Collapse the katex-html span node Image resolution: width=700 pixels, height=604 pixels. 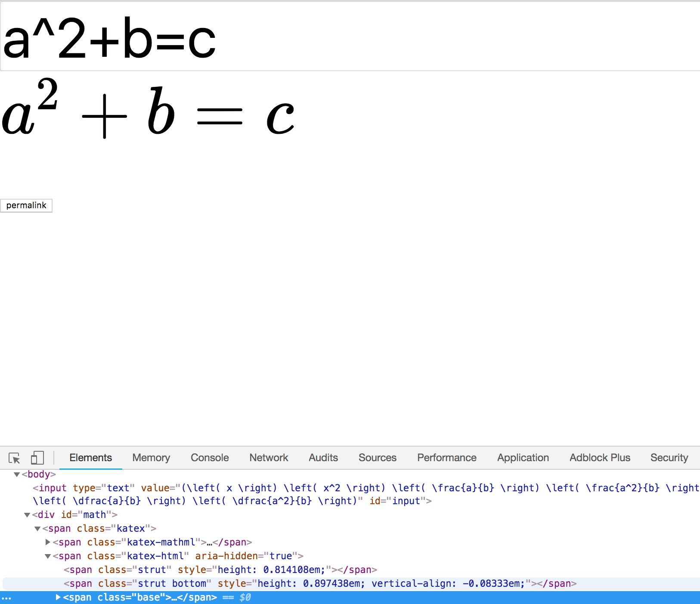point(48,556)
